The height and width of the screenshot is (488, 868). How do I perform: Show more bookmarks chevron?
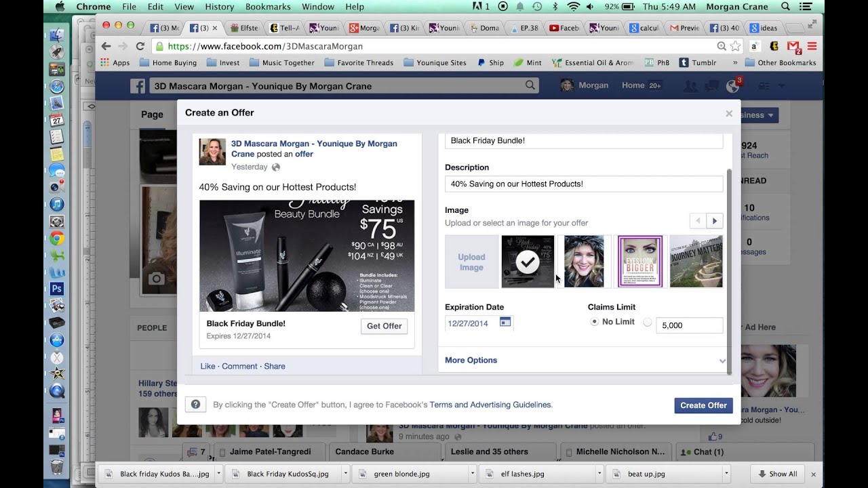[734, 62]
